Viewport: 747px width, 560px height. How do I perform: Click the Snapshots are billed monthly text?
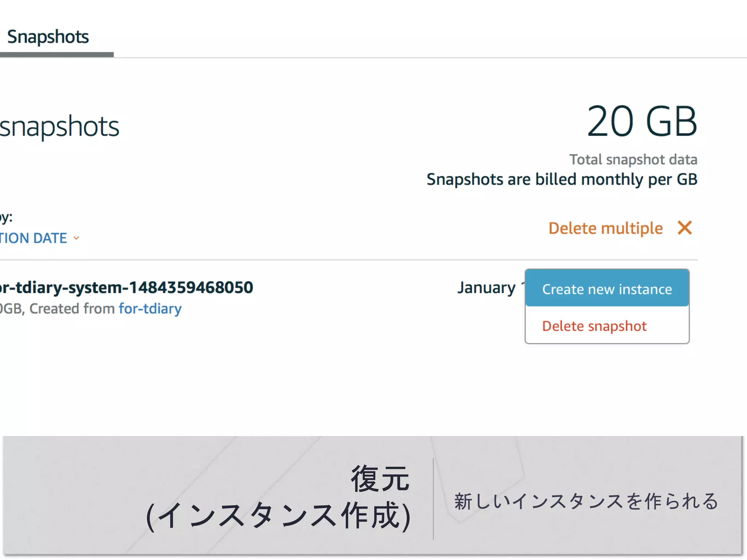pos(562,179)
